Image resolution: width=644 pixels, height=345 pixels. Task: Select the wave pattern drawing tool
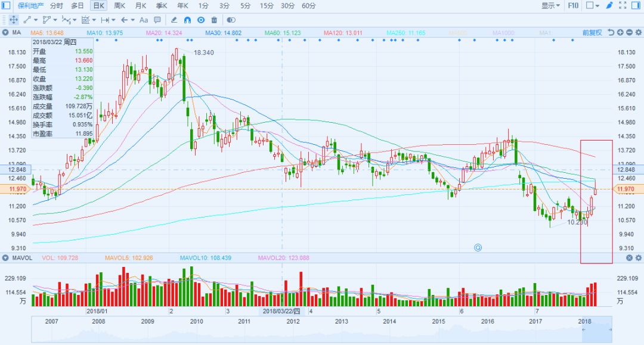[x=66, y=20]
